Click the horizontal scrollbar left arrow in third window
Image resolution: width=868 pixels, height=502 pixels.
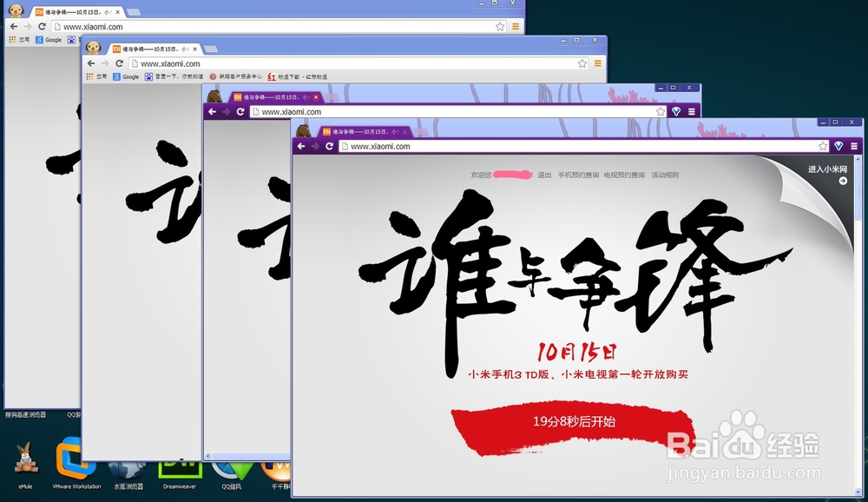[208, 456]
